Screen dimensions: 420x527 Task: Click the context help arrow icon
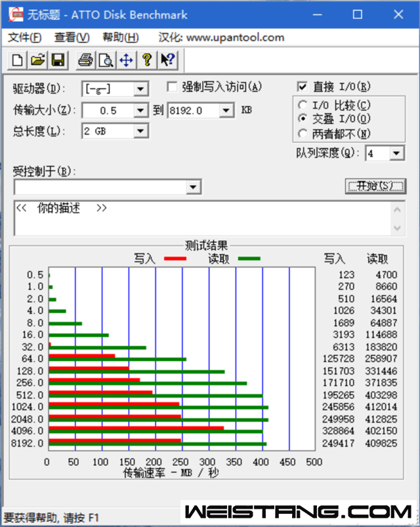pyautogui.click(x=167, y=61)
